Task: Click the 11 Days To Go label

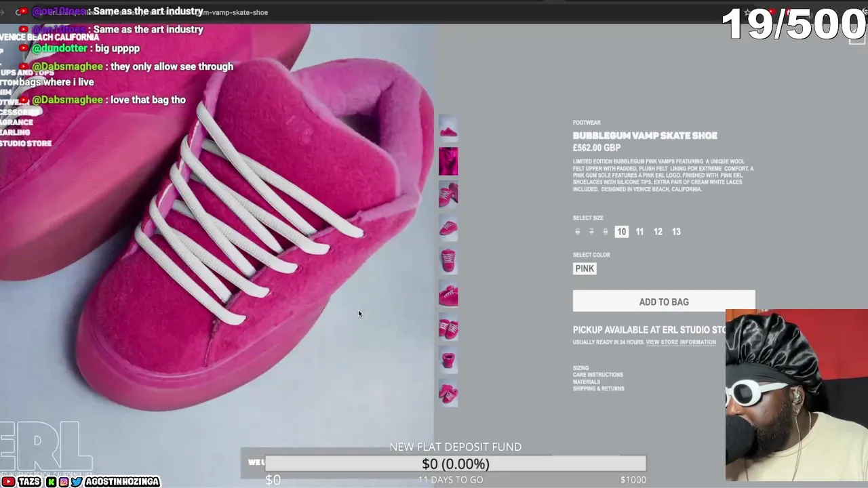Action: pos(450,480)
